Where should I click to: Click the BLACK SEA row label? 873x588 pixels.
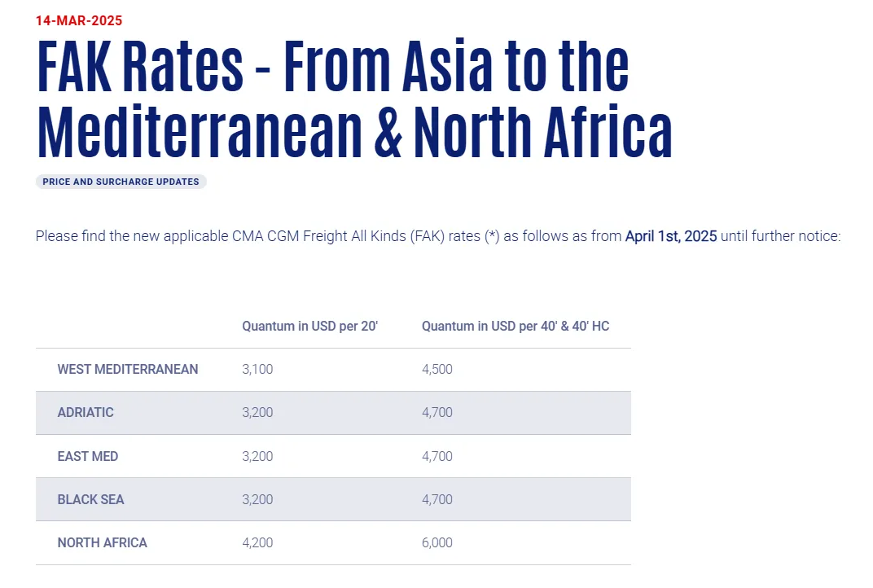[90, 499]
